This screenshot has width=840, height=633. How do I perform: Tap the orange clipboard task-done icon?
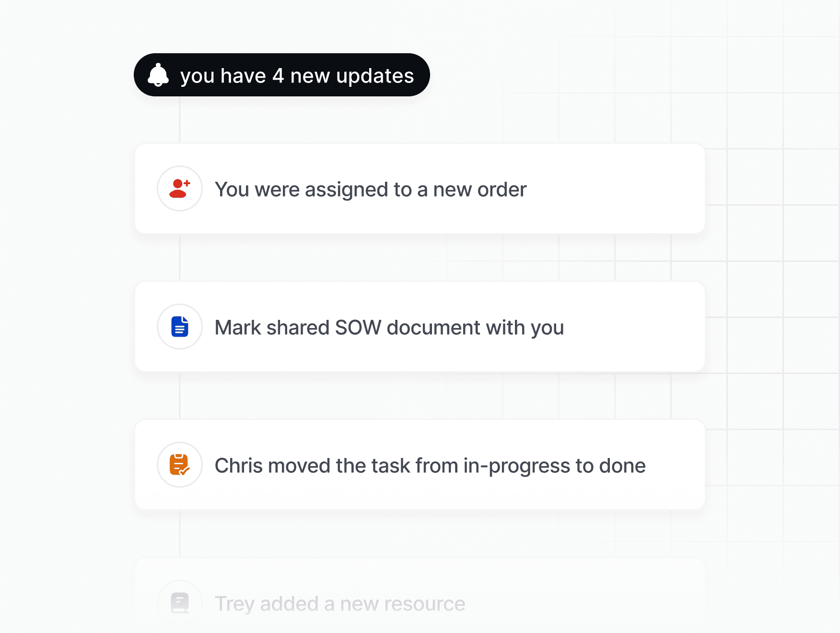coord(180,465)
